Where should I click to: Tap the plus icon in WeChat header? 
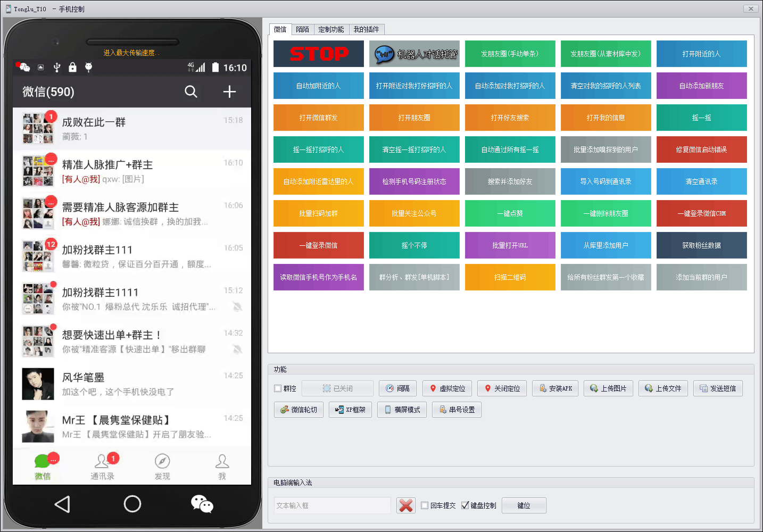[x=229, y=92]
